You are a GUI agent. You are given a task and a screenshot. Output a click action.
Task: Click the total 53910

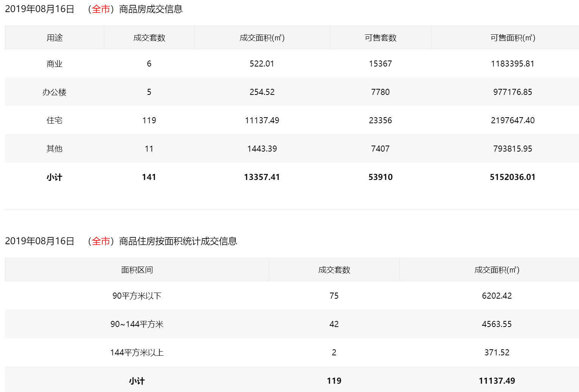coord(380,177)
